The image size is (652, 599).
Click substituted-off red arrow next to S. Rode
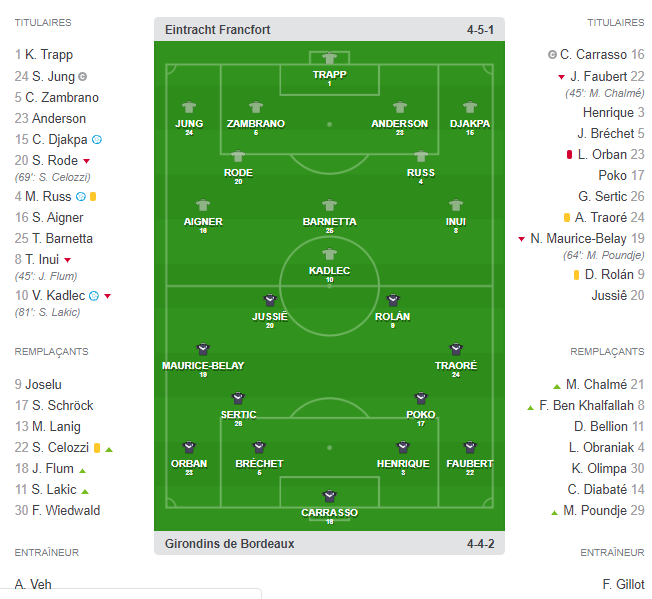pyautogui.click(x=87, y=161)
